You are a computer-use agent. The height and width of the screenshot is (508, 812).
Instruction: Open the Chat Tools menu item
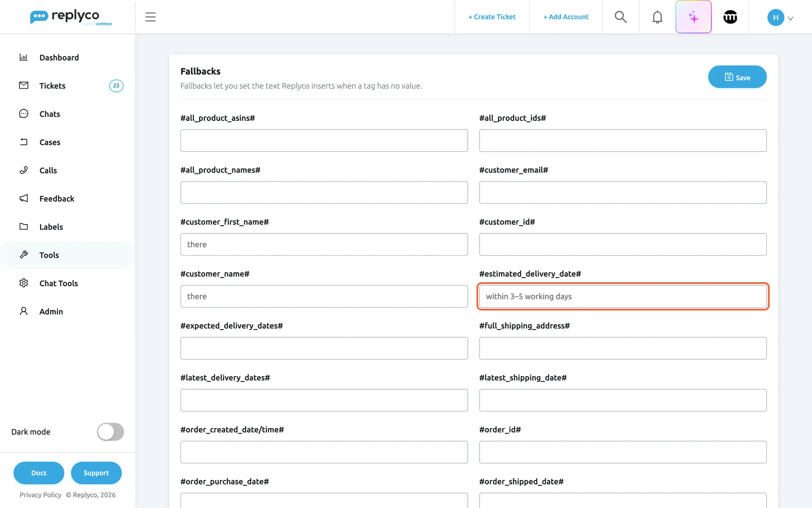(x=59, y=283)
